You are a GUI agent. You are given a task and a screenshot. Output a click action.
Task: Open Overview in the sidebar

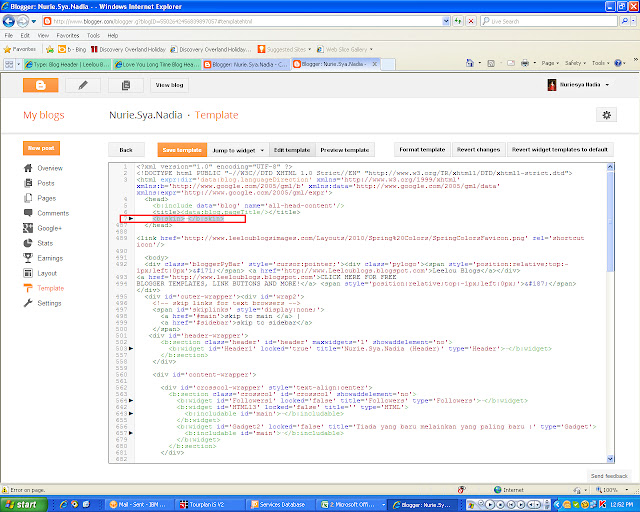pyautogui.click(x=50, y=168)
